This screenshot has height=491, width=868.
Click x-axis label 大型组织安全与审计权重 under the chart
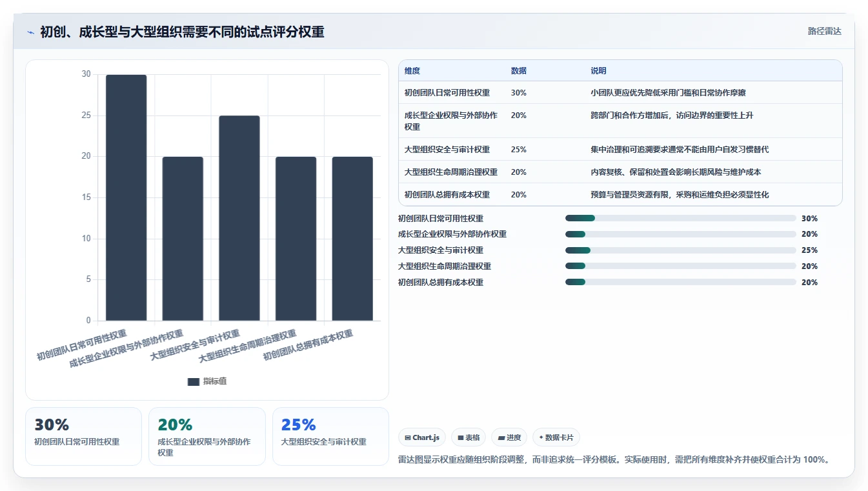pyautogui.click(x=195, y=345)
